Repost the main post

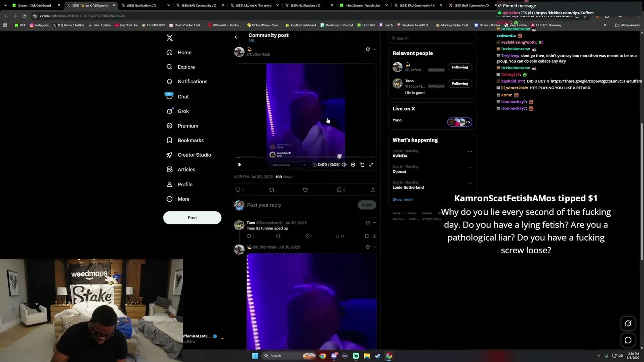tap(272, 190)
